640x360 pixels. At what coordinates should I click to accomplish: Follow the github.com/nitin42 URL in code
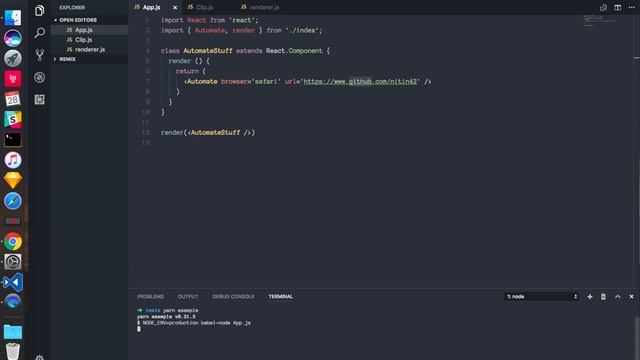click(x=360, y=82)
